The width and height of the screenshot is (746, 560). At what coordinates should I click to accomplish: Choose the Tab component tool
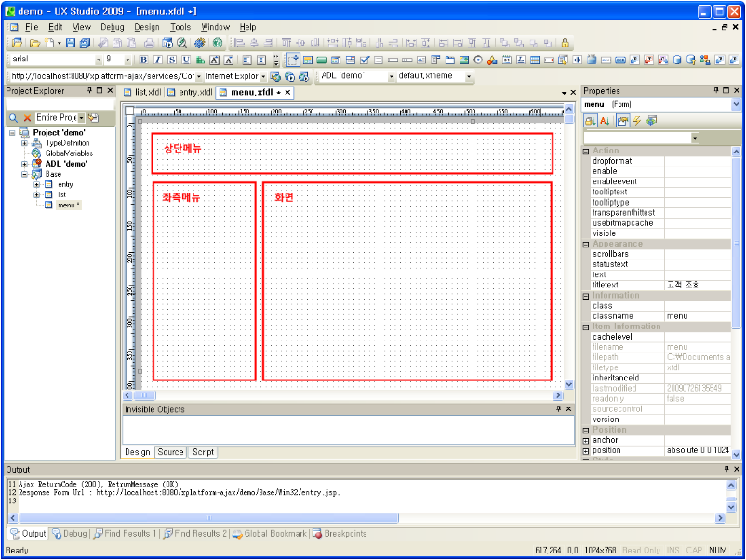pos(449,60)
